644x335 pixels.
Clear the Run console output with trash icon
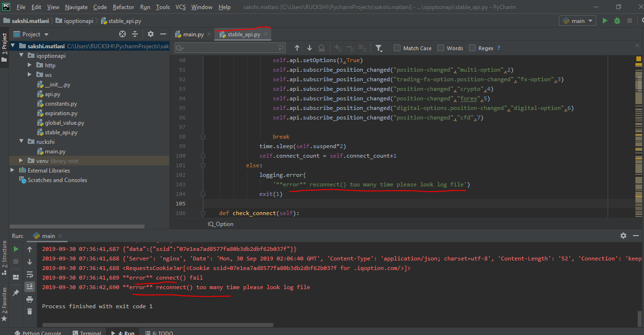tap(30, 311)
